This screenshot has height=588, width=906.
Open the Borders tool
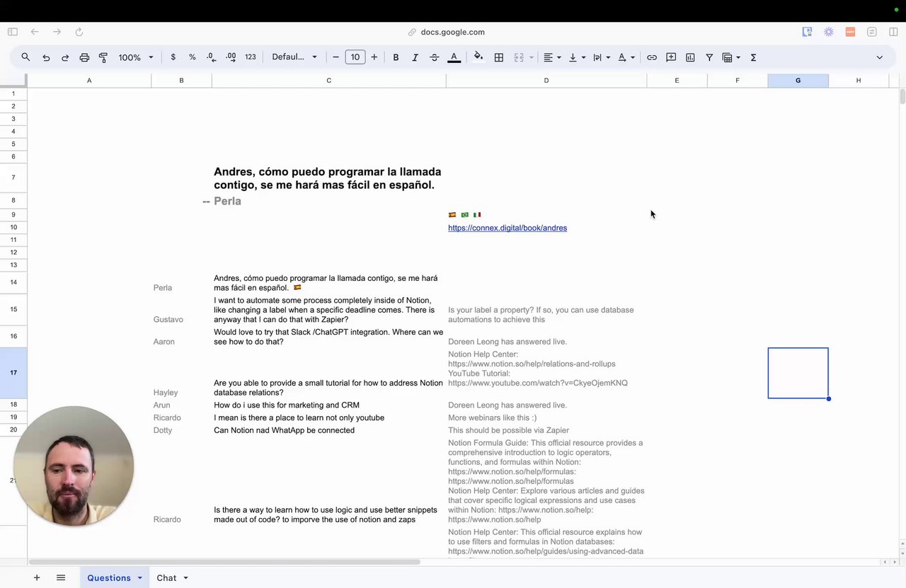499,57
